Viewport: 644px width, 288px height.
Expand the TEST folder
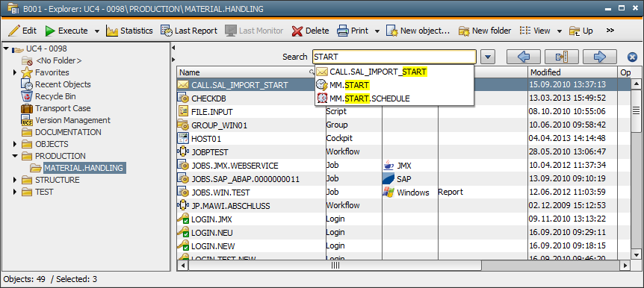coord(15,192)
